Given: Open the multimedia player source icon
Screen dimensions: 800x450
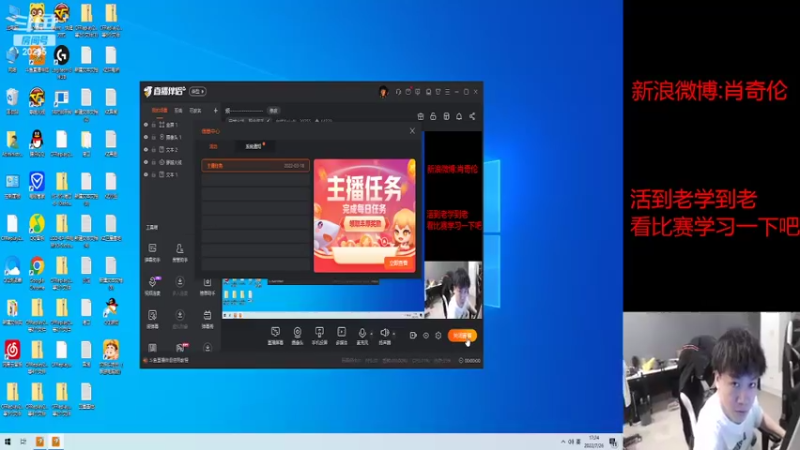Looking at the screenshot, I should [342, 335].
